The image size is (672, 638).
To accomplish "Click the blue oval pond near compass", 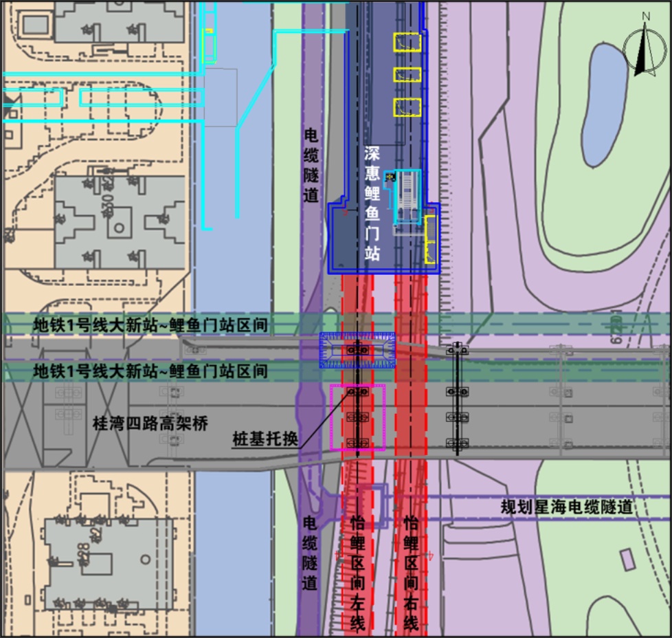I will [604, 105].
